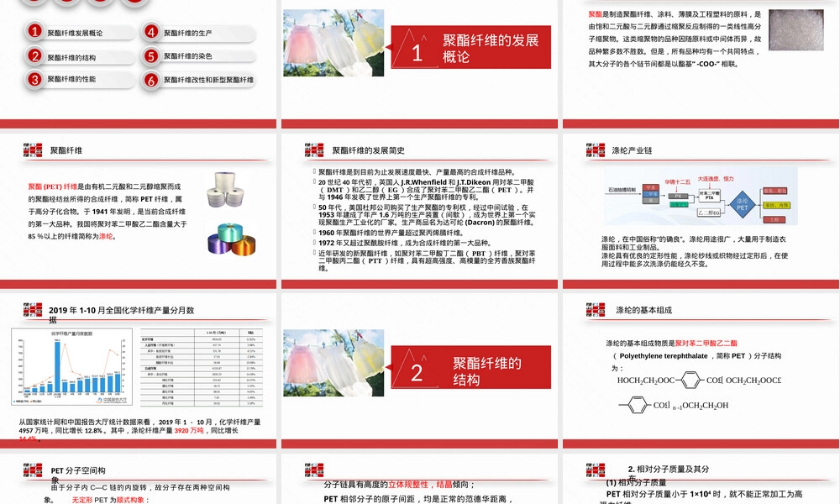Click the heading 涤纶产业链

pyautogui.click(x=633, y=150)
